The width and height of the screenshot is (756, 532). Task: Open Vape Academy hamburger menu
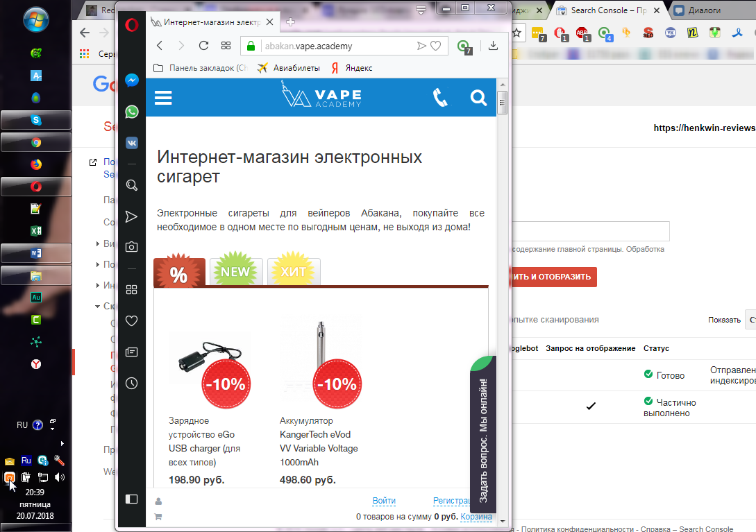click(163, 98)
